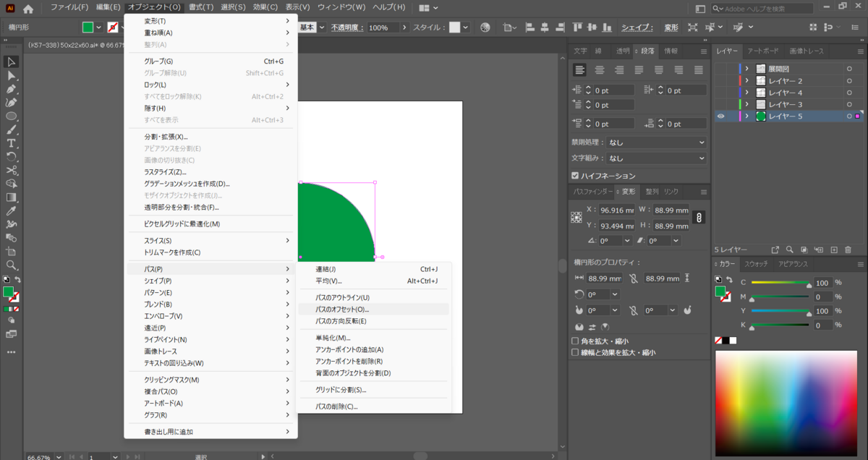Select the Rotate tool
Image resolution: width=868 pixels, height=460 pixels.
click(x=11, y=156)
